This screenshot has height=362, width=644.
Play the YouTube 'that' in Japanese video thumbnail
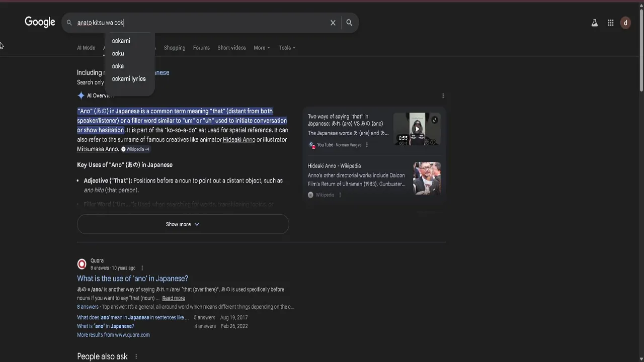417,129
